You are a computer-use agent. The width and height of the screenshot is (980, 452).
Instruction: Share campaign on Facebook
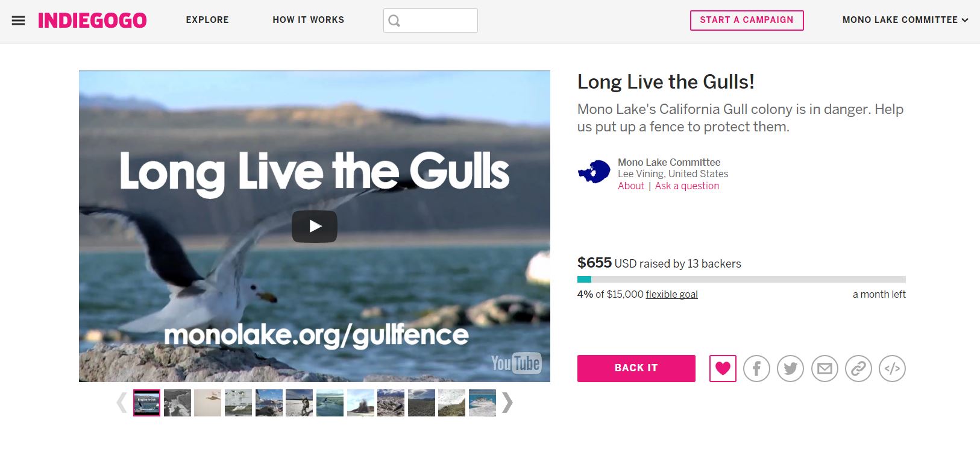point(756,368)
